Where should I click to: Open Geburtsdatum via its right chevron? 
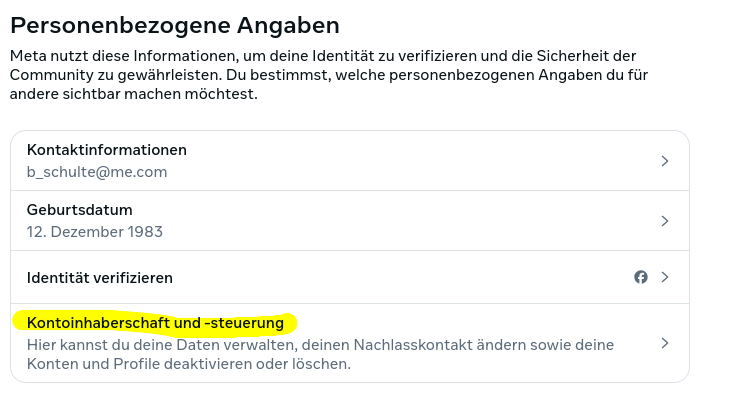point(665,221)
